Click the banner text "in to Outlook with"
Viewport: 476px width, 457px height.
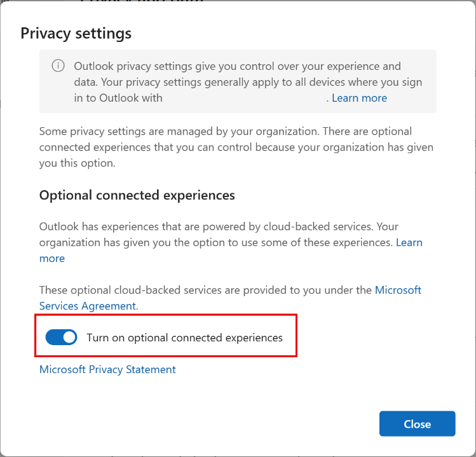pyautogui.click(x=118, y=98)
